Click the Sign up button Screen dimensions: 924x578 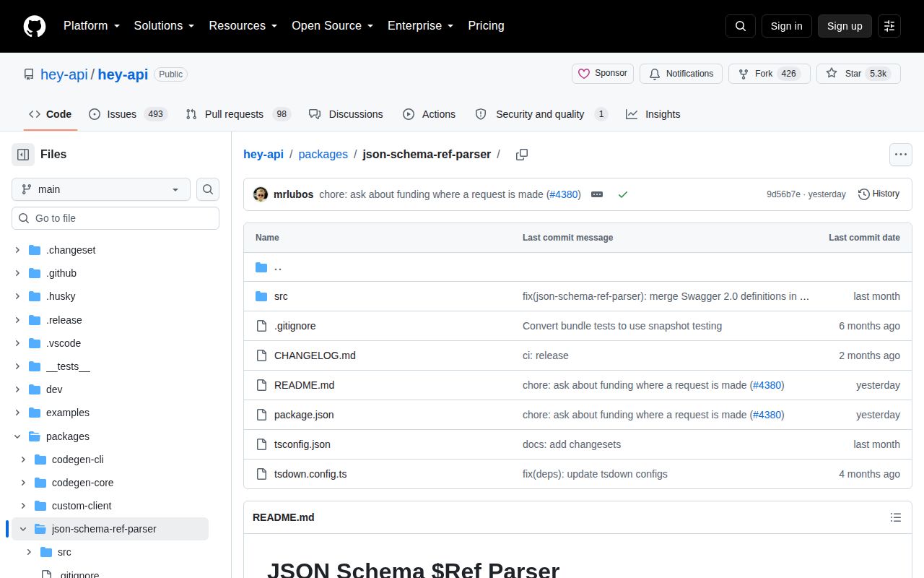845,26
